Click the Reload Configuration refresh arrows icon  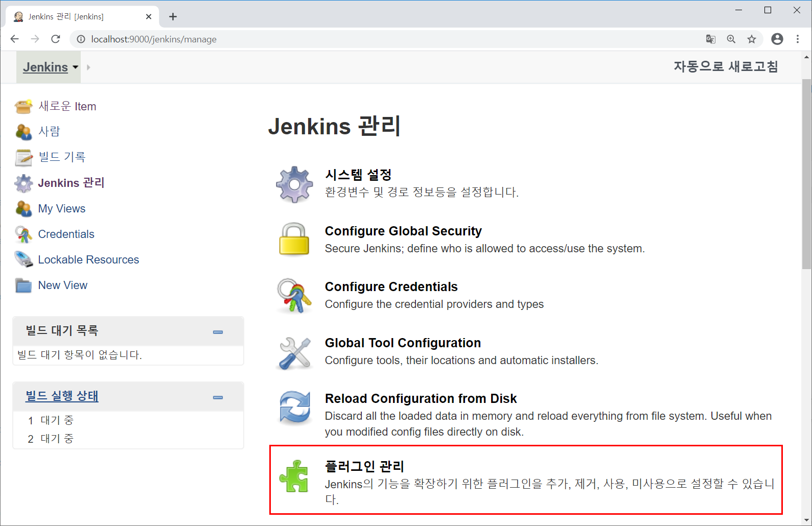coord(295,407)
